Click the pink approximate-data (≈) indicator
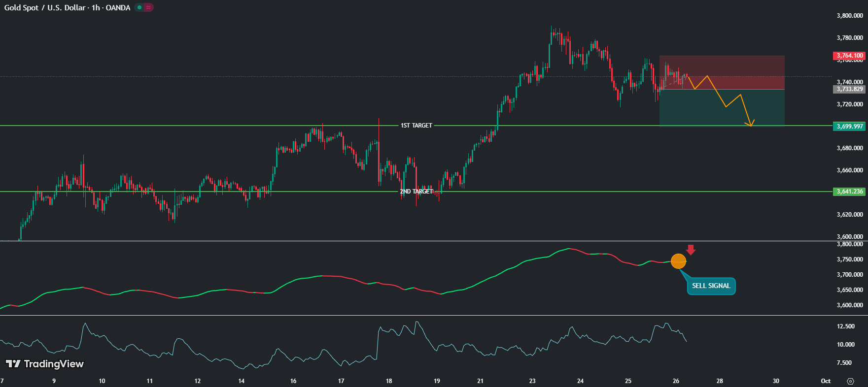The width and height of the screenshot is (868, 387). [148, 7]
